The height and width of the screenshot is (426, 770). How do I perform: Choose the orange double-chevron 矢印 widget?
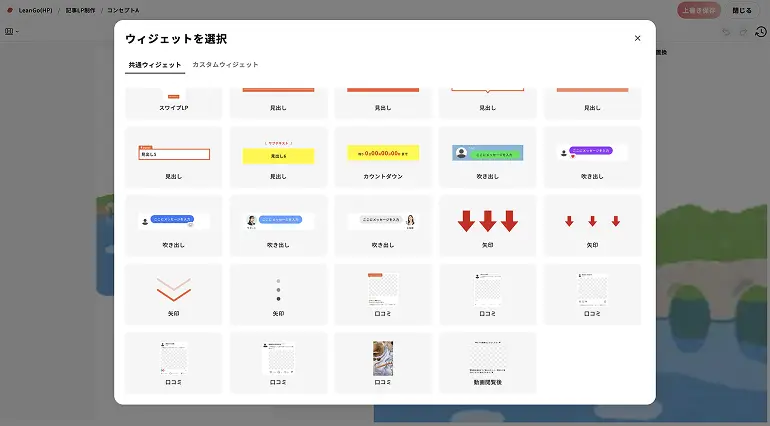[173, 294]
